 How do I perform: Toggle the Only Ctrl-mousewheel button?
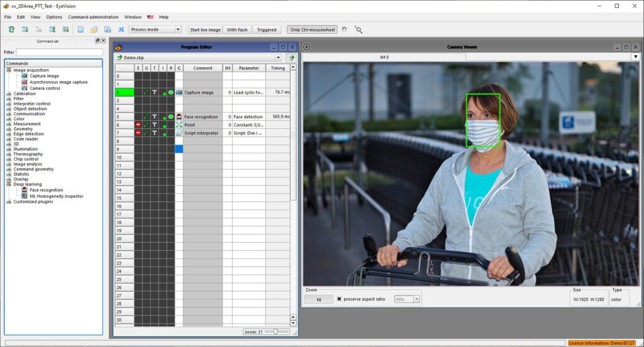[312, 30]
